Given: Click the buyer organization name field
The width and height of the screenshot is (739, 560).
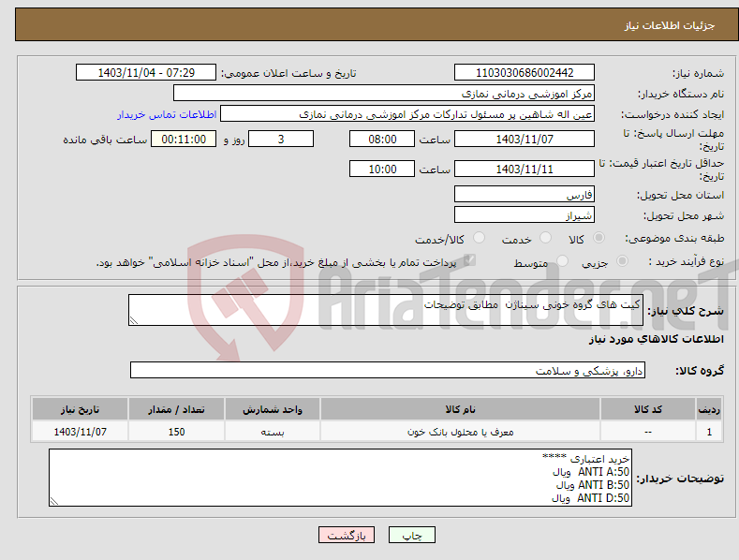Looking at the screenshot, I should click(384, 93).
